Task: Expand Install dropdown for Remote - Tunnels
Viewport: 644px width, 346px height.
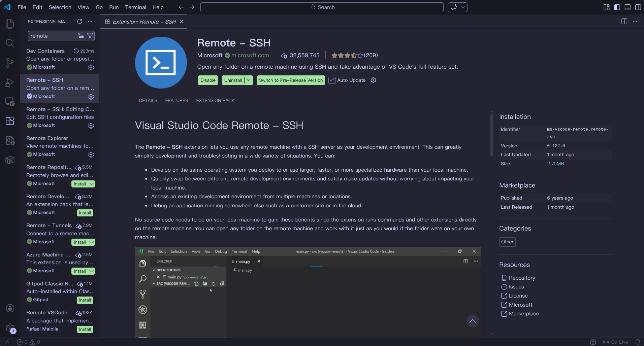Action: pos(91,242)
